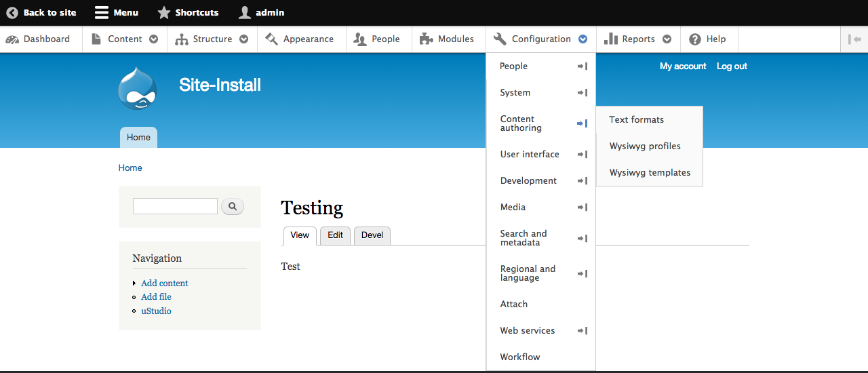
Task: Click the hamburger Menu icon
Action: (101, 12)
